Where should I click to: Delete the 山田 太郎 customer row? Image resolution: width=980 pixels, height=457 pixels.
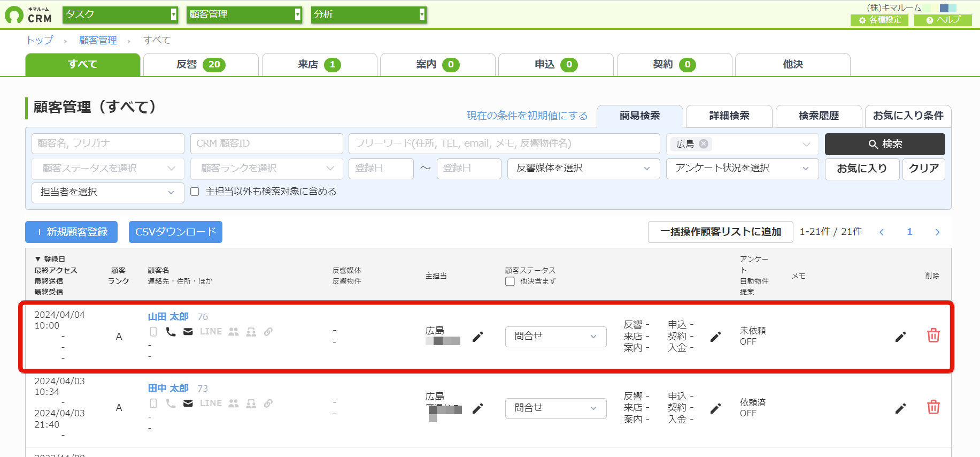(933, 336)
